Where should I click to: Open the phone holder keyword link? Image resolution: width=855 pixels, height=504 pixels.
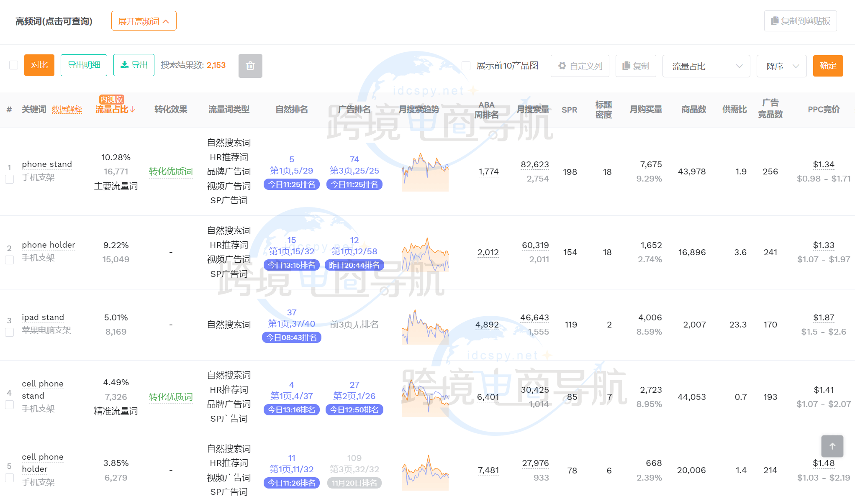point(49,245)
